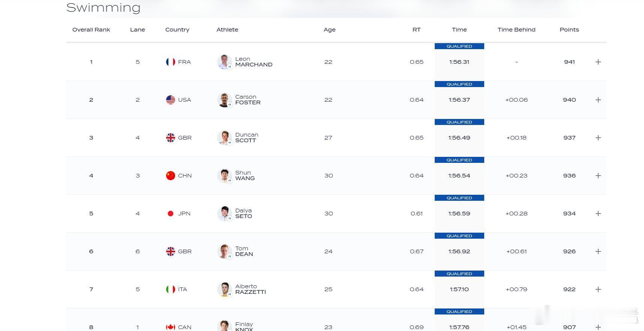Click the Japan flag icon
Image resolution: width=644 pixels, height=331 pixels.
(171, 214)
